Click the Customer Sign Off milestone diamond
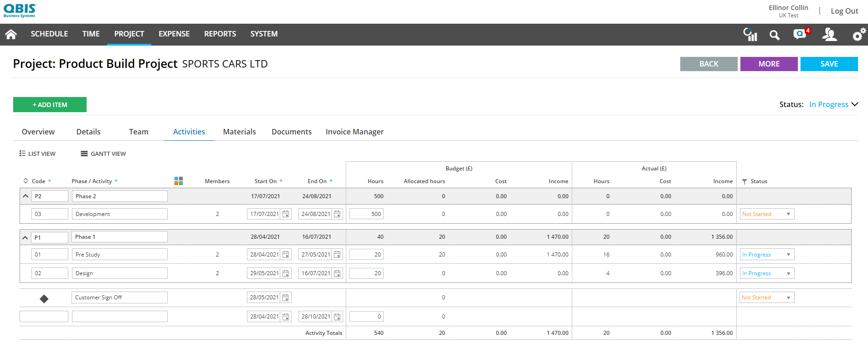The width and height of the screenshot is (868, 344). 44,299
